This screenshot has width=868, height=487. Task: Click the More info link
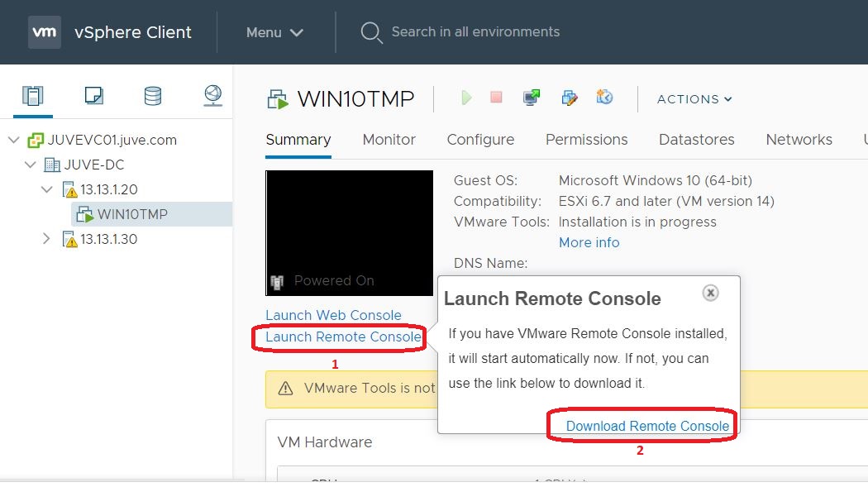pyautogui.click(x=589, y=242)
